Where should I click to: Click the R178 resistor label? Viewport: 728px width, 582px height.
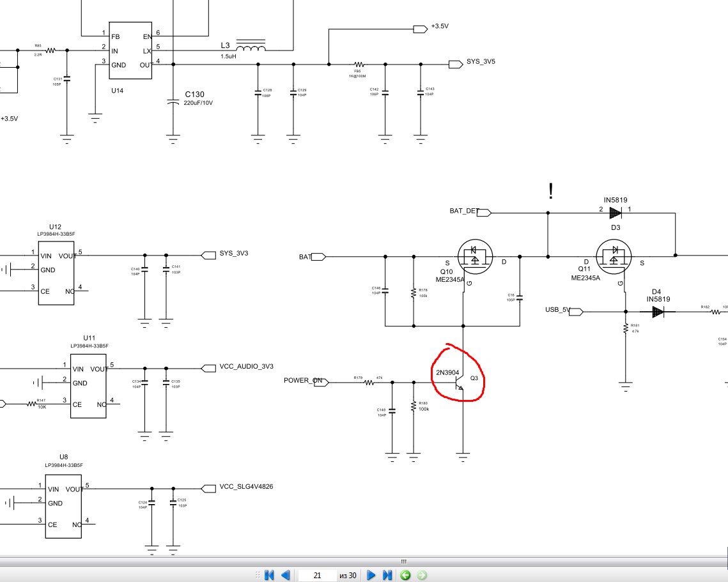[x=423, y=290]
